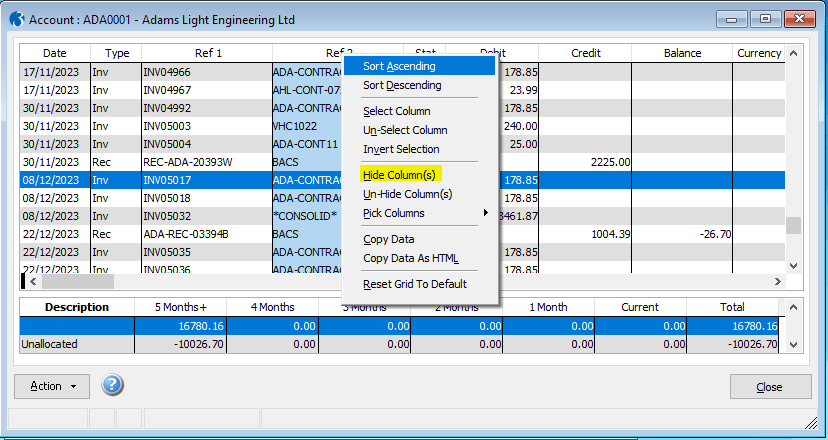Select Sort Descending menu entry
Viewport: 828px width, 440px height.
coord(401,85)
